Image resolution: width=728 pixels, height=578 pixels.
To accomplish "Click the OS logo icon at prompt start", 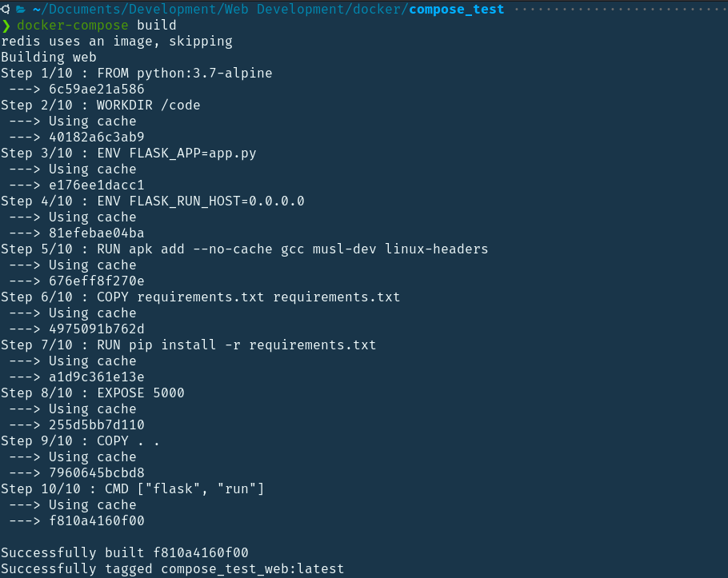I will point(5,10).
